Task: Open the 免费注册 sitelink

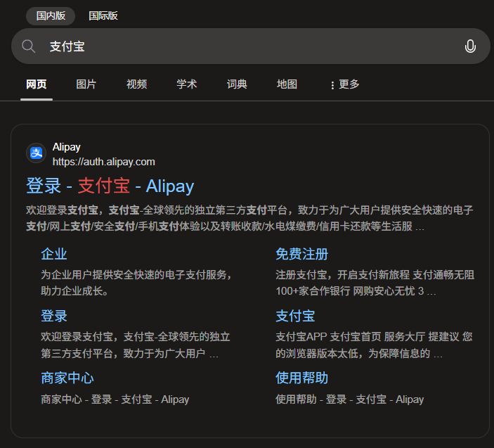Action: pos(302,254)
